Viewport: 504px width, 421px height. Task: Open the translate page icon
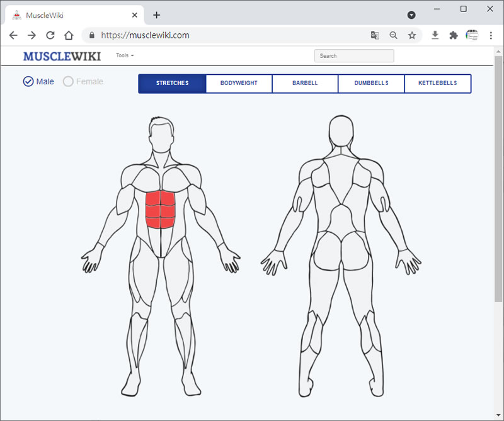click(375, 35)
